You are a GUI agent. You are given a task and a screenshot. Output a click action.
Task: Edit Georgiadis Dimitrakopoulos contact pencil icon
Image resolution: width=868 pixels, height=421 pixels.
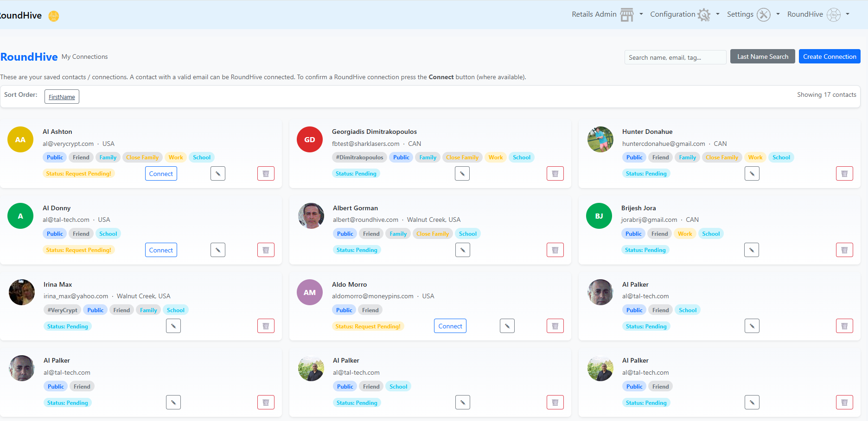(462, 174)
